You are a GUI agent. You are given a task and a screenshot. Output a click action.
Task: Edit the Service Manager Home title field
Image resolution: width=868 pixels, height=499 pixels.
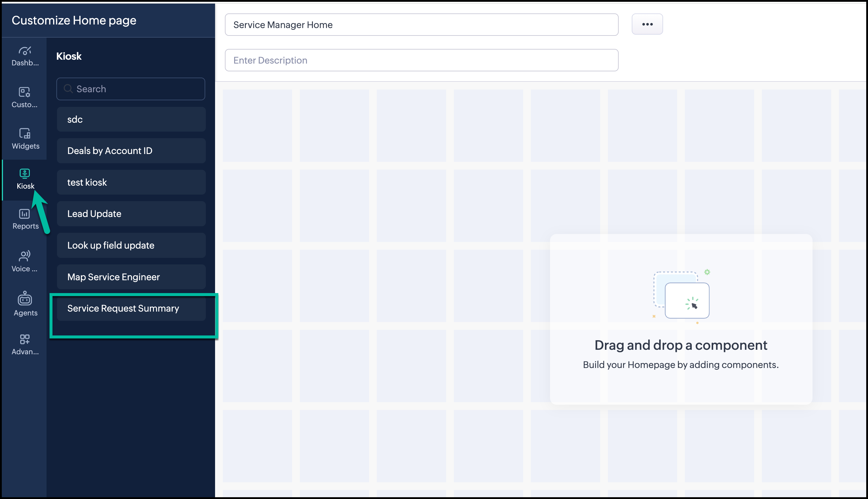coord(421,25)
